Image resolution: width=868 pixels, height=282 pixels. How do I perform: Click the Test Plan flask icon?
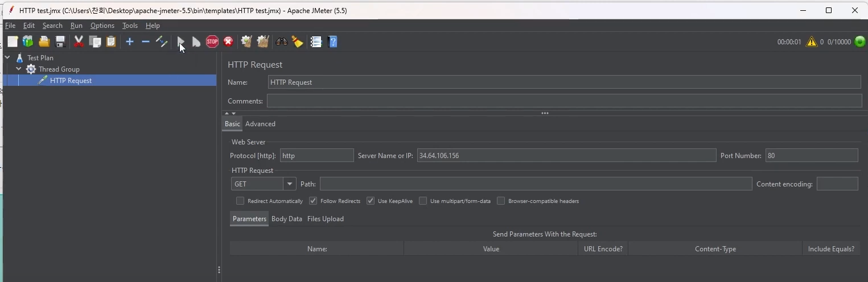point(20,58)
